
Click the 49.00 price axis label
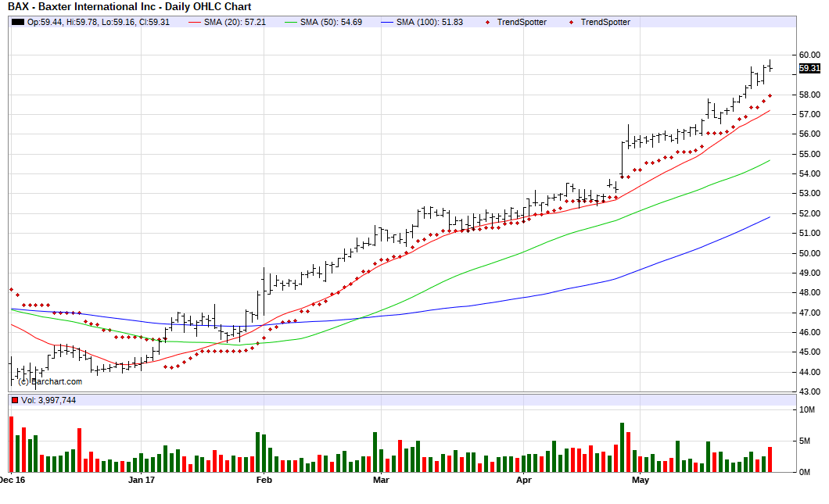[809, 273]
